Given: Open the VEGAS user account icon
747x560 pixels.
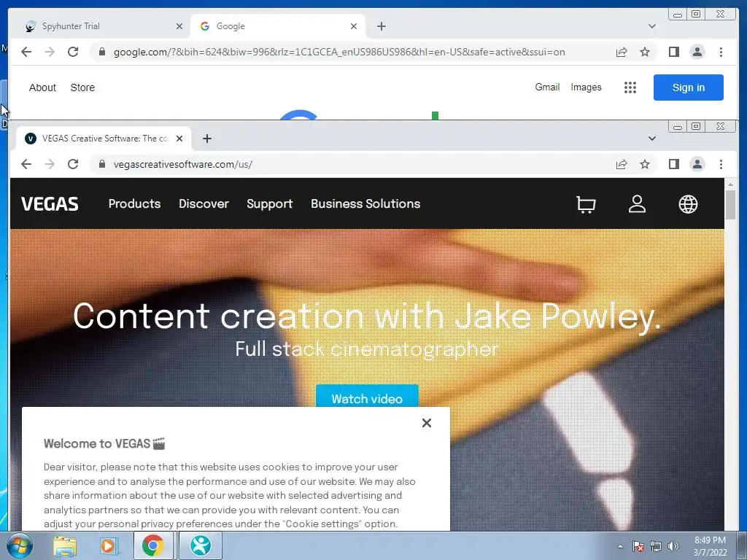Looking at the screenshot, I should (x=637, y=204).
